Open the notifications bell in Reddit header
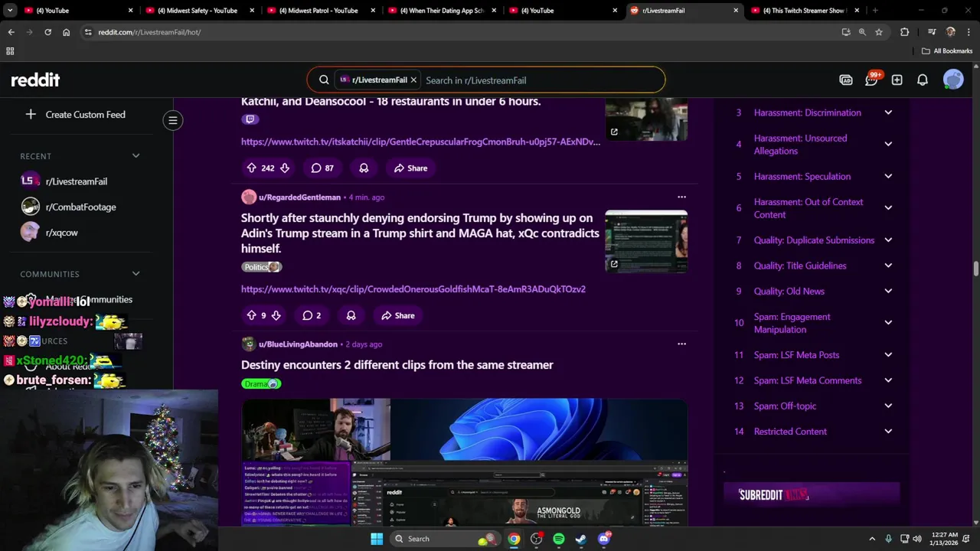Image resolution: width=980 pixels, height=551 pixels. tap(923, 80)
